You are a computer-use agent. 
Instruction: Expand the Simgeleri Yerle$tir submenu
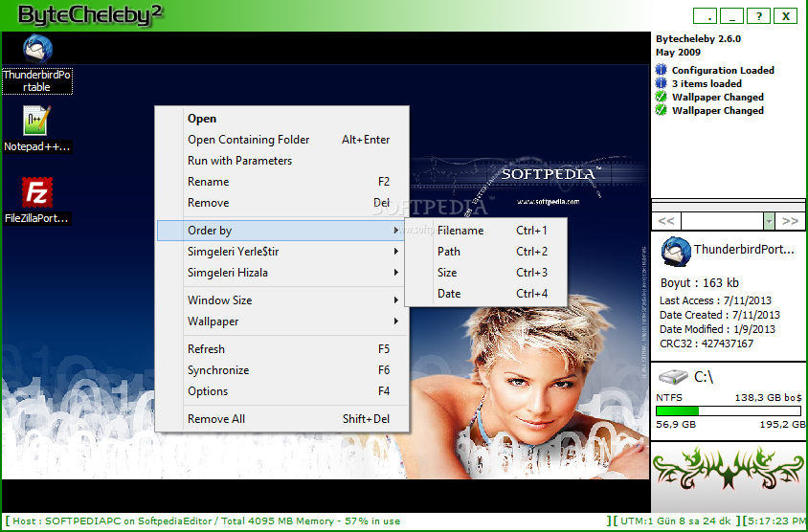tap(281, 252)
